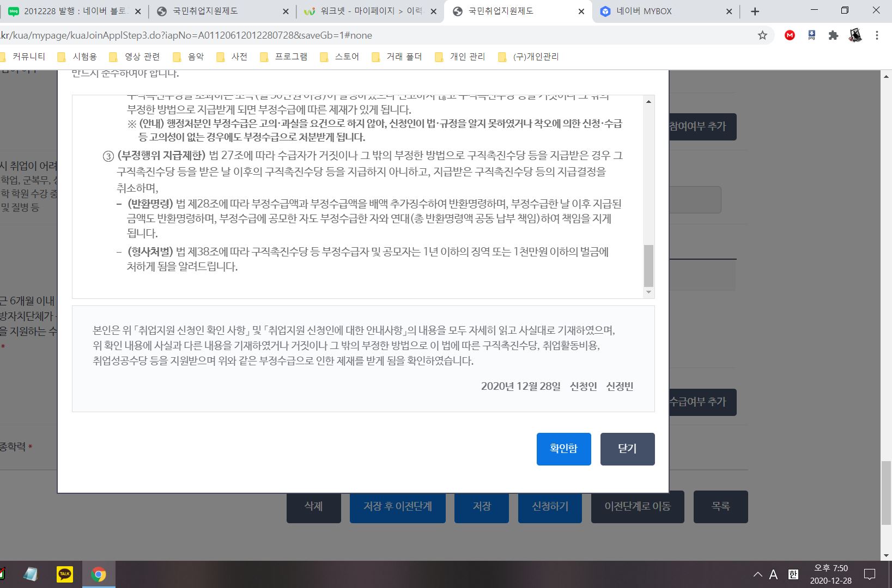Click page scrollbar down arrow
892x588 pixels.
887,555
